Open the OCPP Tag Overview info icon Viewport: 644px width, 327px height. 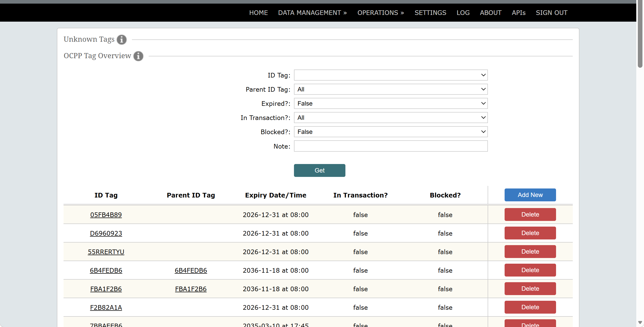pos(138,56)
